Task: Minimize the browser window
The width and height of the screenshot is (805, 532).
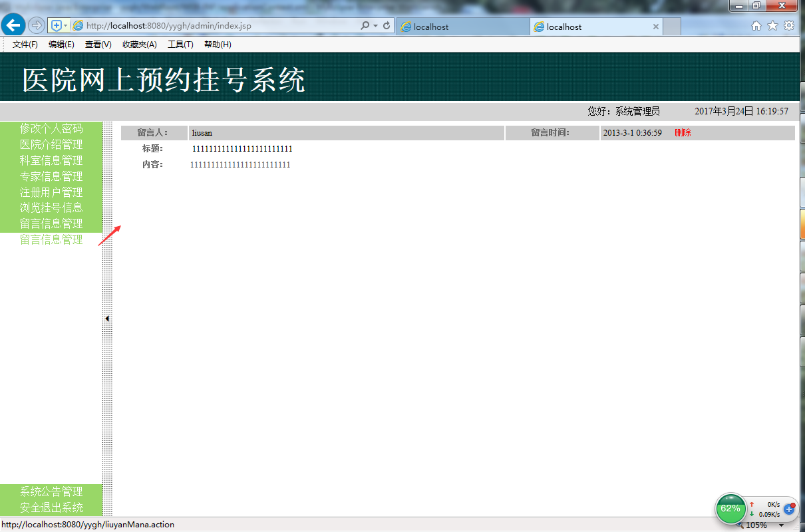Action: click(739, 5)
